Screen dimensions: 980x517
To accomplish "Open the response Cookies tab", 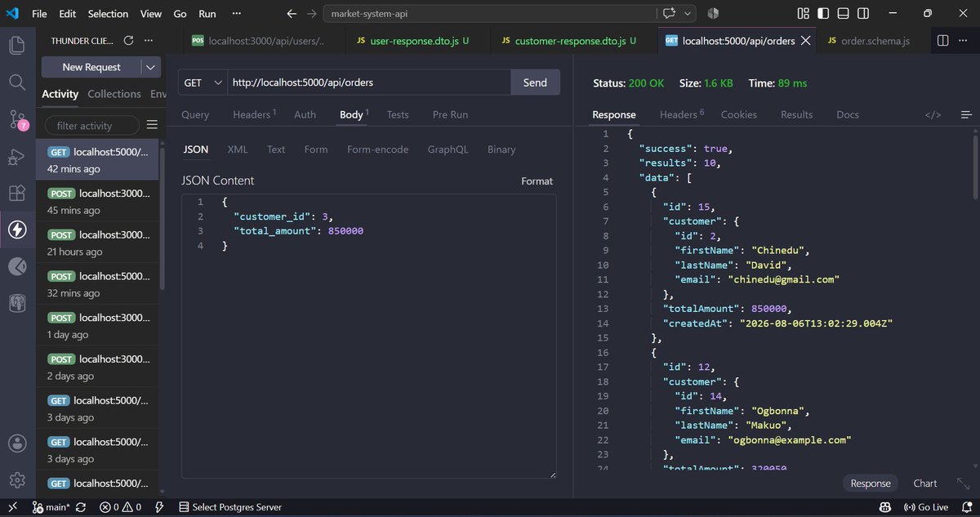I will [x=739, y=115].
